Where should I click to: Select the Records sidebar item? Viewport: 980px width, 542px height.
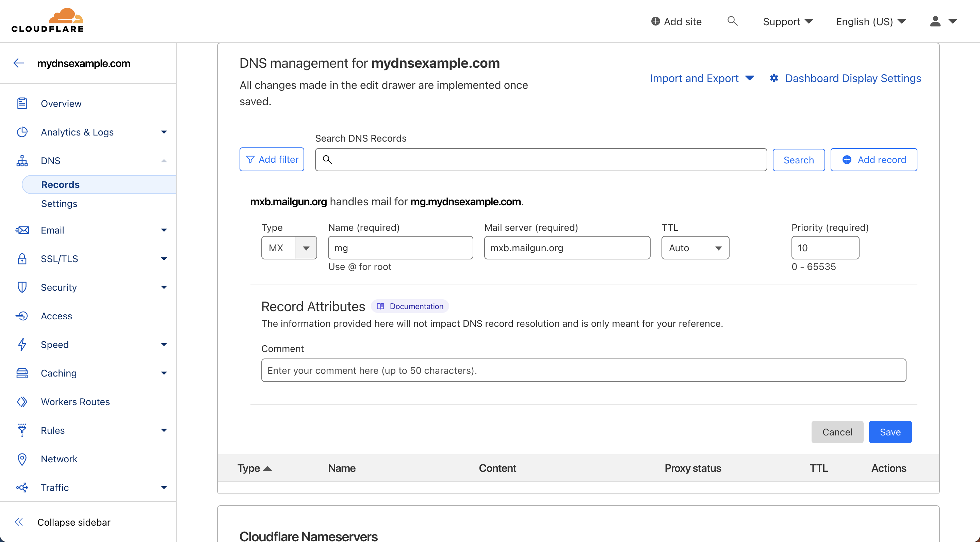click(x=60, y=185)
